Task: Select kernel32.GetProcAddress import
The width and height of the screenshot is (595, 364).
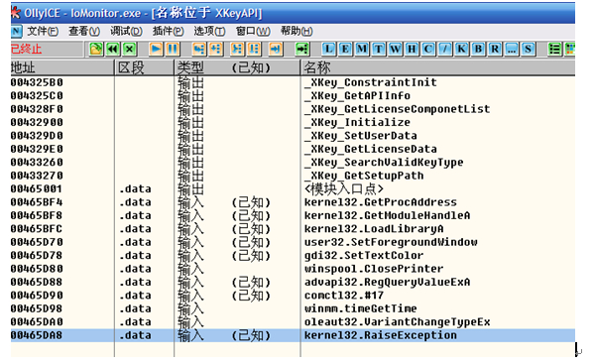Action: (293, 202)
